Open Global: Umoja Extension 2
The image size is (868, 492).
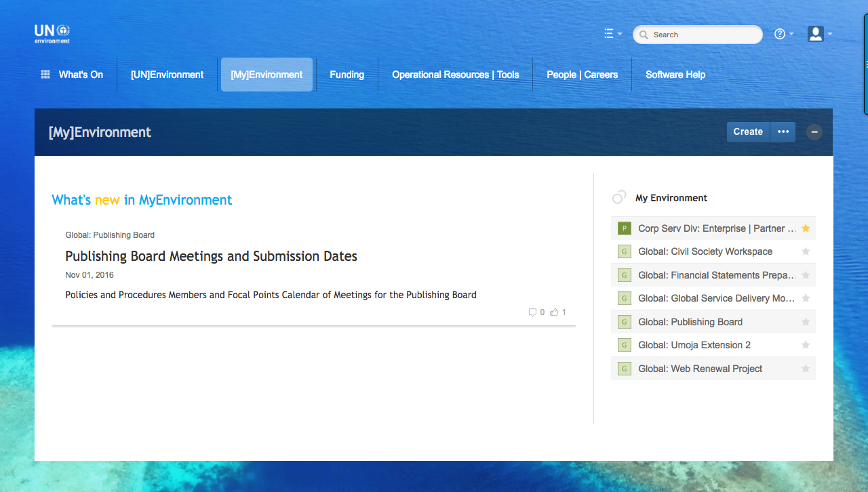tap(694, 345)
